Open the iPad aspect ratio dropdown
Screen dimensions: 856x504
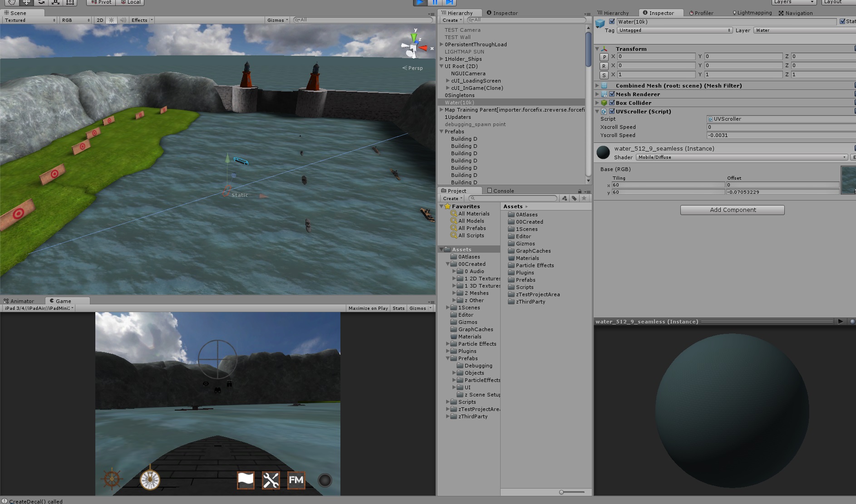(39, 308)
